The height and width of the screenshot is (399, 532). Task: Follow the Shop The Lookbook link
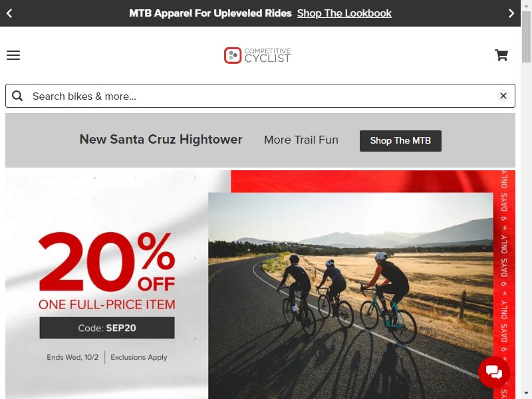[344, 13]
